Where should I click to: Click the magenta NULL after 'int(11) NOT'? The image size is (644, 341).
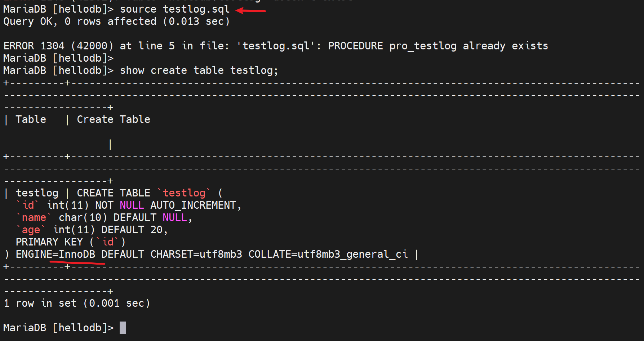click(132, 205)
